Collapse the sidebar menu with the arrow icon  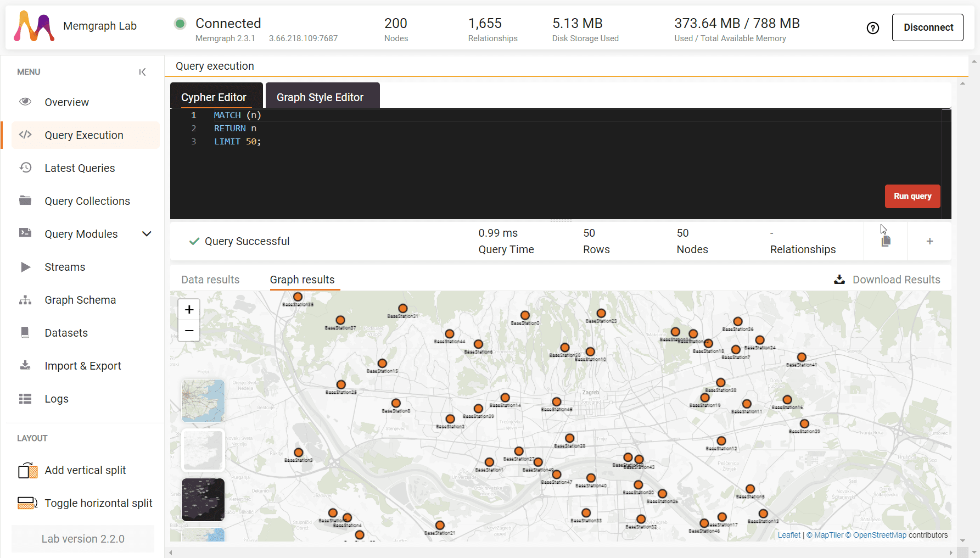142,72
